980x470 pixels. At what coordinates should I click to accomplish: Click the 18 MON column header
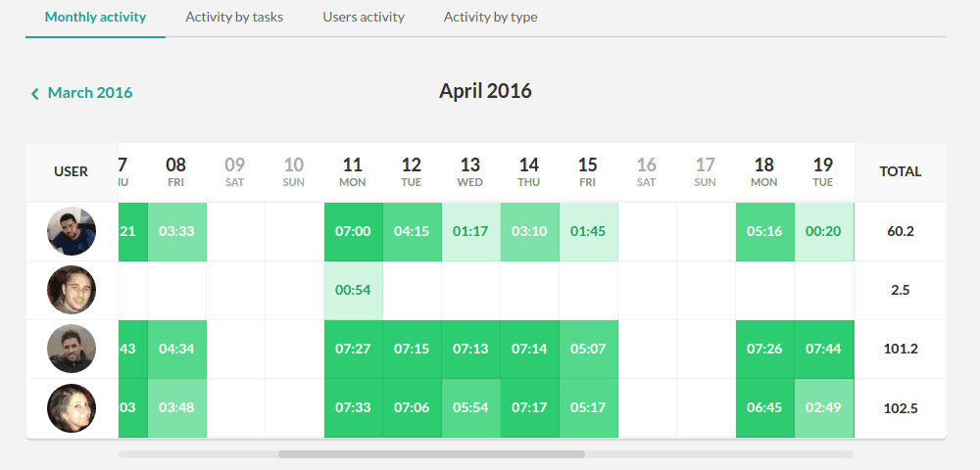[764, 171]
